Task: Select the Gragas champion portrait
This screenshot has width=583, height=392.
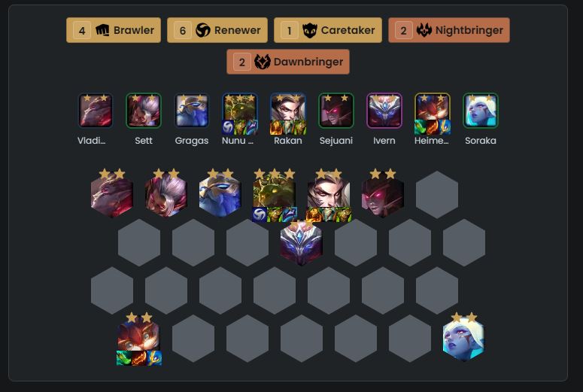Action: (192, 111)
